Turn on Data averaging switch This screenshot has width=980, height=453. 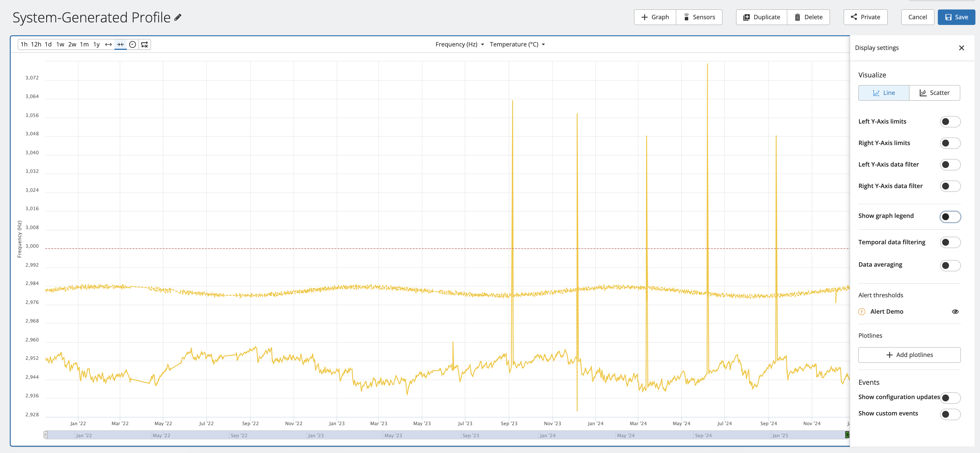click(950, 265)
